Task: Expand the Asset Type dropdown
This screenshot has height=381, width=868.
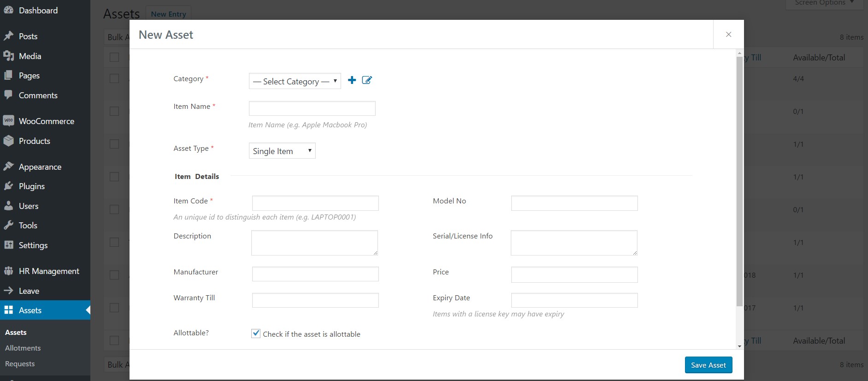Action: click(x=282, y=151)
